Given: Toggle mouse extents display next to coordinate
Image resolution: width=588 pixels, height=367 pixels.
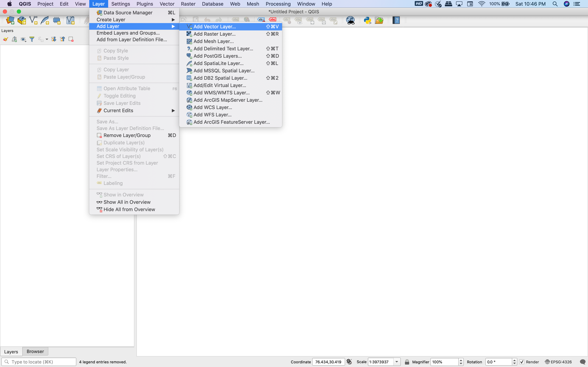Looking at the screenshot, I should click(349, 362).
